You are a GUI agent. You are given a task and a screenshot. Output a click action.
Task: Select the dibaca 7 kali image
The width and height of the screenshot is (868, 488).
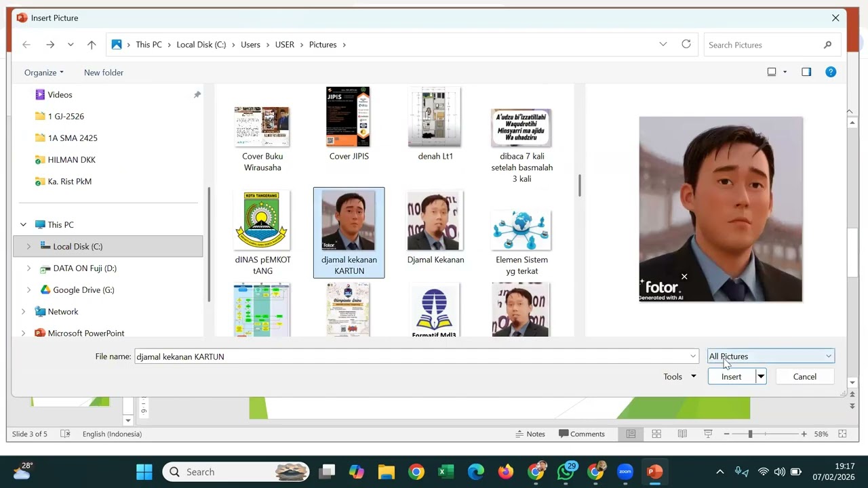pos(521,146)
